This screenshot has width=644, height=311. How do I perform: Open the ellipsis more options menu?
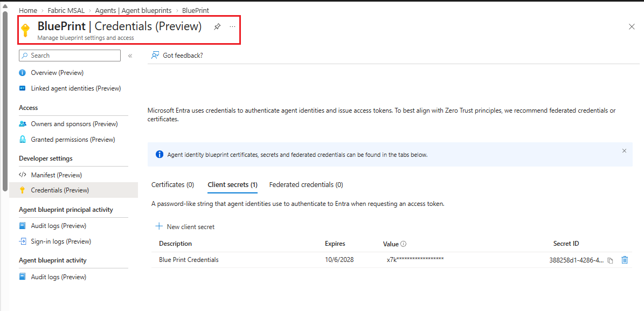pyautogui.click(x=232, y=27)
